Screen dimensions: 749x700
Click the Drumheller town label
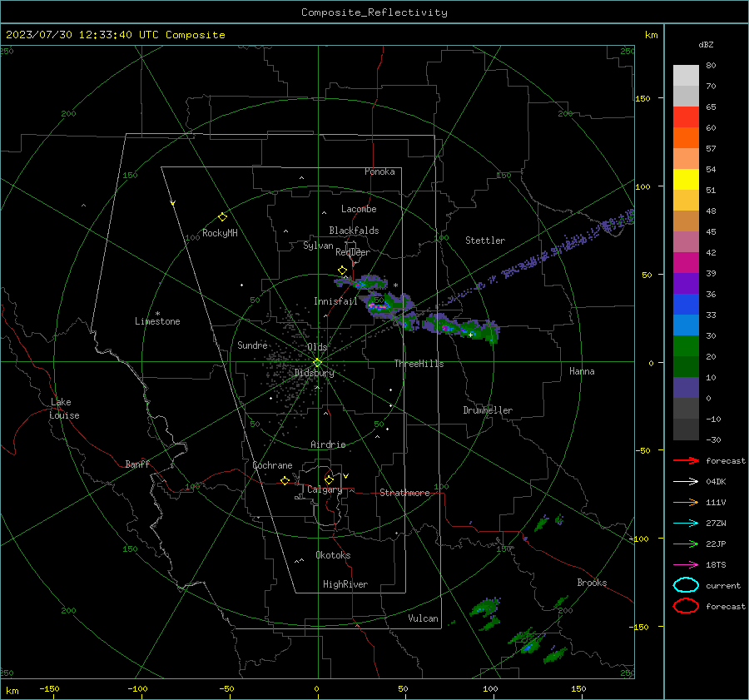click(488, 410)
